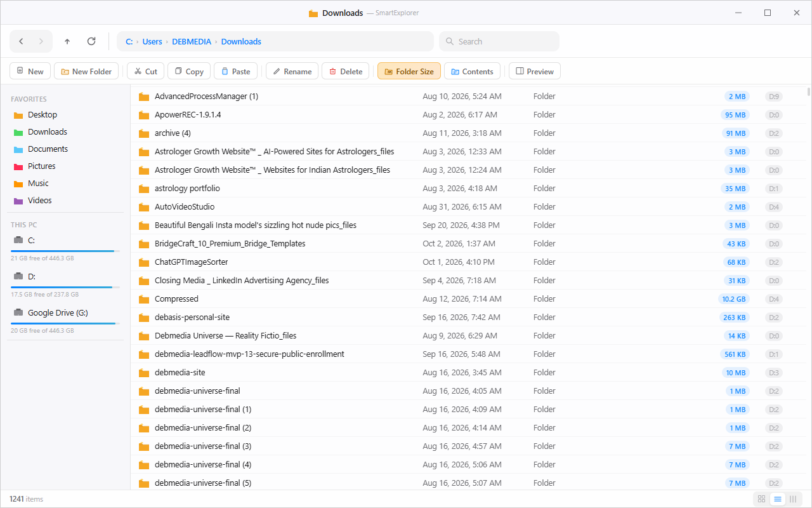The height and width of the screenshot is (508, 812).
Task: Select the debmedia-site folder
Action: pos(470,373)
